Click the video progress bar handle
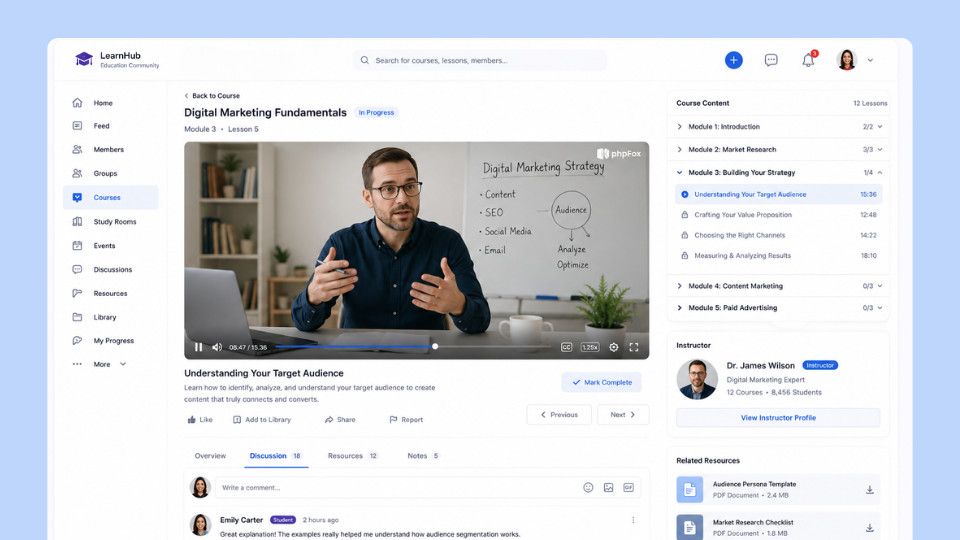This screenshot has height=540, width=960. point(435,347)
